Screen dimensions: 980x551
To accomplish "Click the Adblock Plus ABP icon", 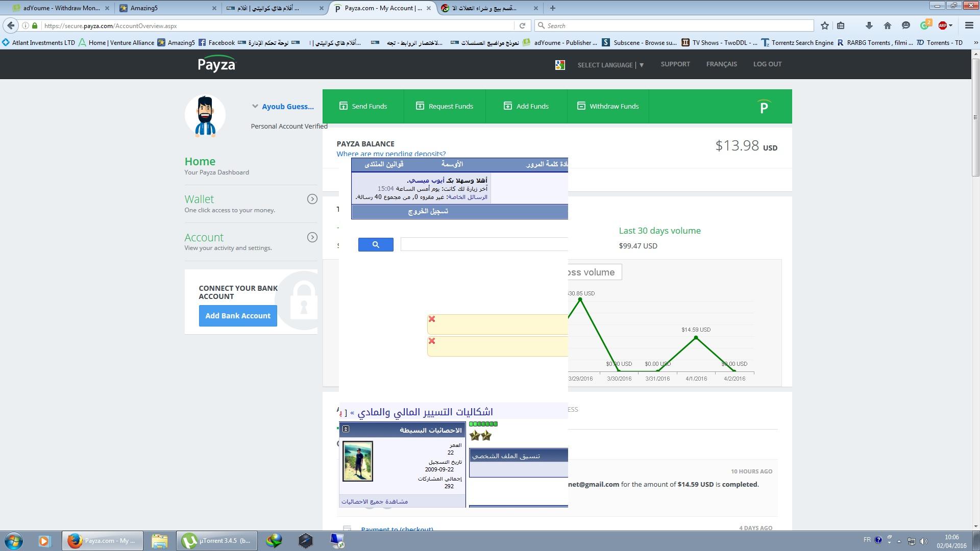I will click(x=942, y=26).
